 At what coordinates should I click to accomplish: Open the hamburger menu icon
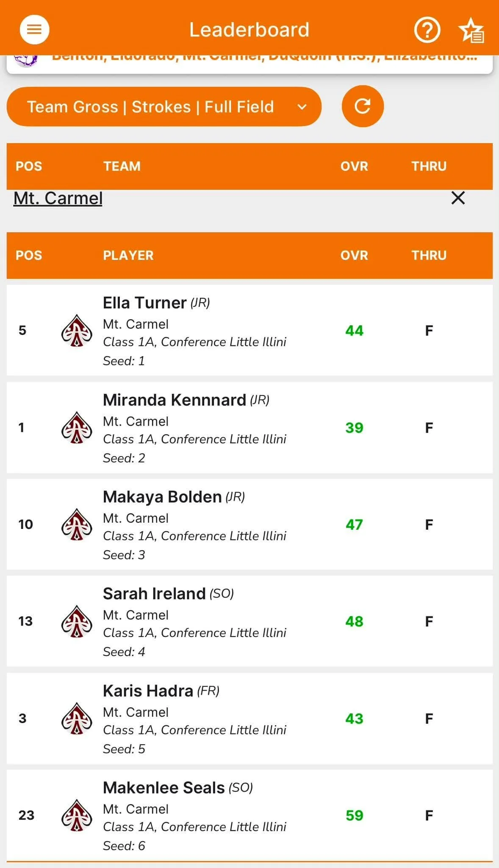click(x=34, y=30)
